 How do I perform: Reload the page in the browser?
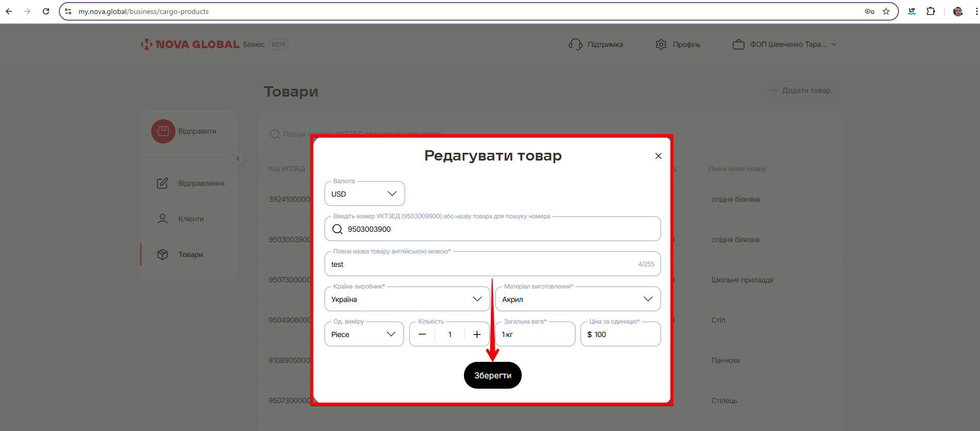point(46,11)
